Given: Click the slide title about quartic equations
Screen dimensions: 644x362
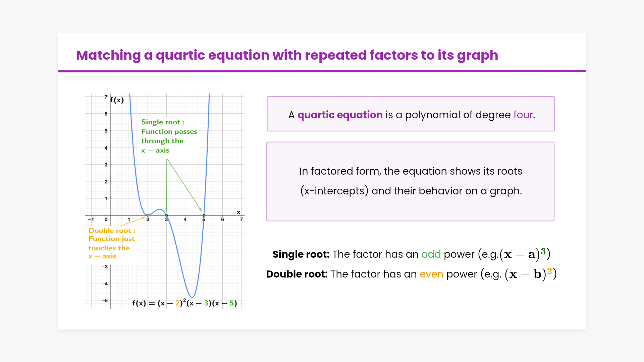Looking at the screenshot, I should pyautogui.click(x=287, y=55).
